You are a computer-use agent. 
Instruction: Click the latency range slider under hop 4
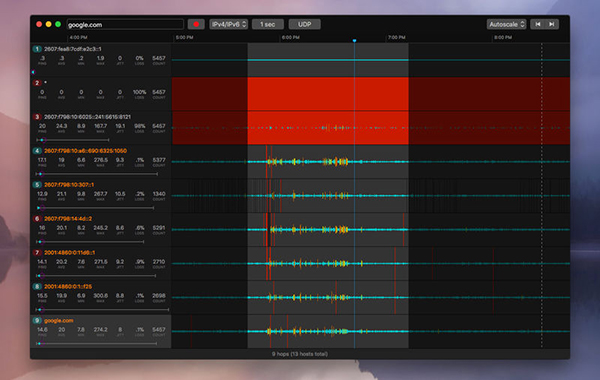pos(97,174)
